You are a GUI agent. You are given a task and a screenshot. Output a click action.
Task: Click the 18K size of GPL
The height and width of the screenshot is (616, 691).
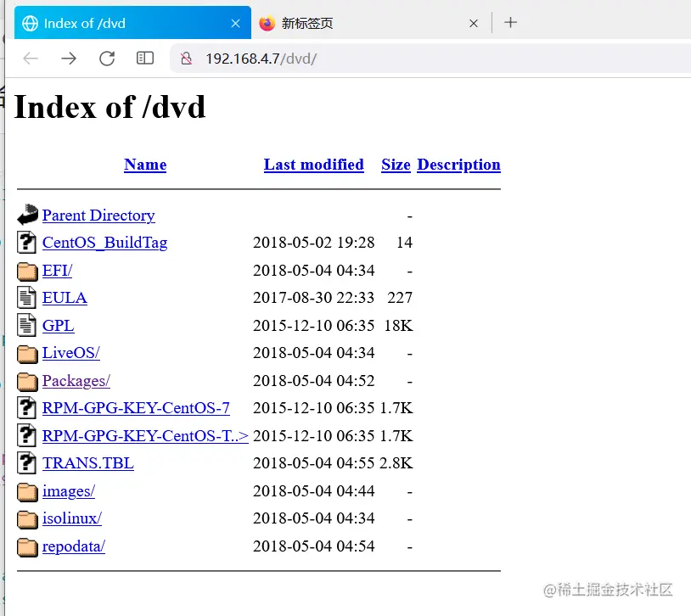click(x=398, y=326)
